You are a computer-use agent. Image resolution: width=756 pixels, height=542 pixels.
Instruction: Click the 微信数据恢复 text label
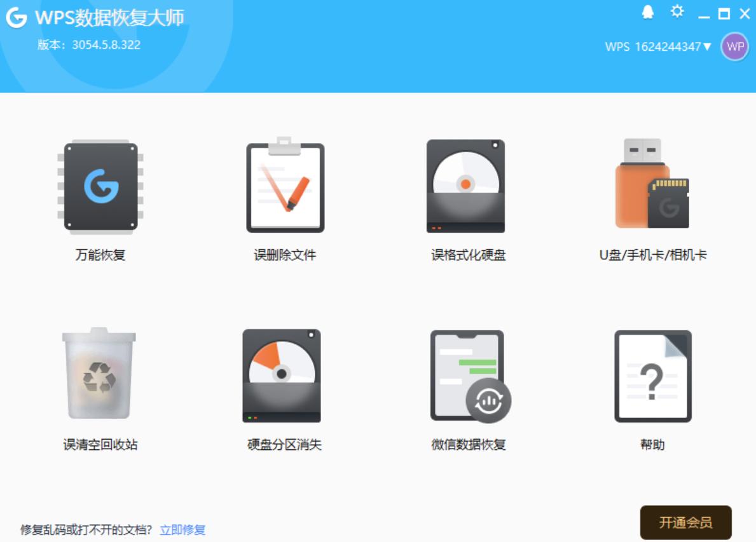(x=468, y=444)
